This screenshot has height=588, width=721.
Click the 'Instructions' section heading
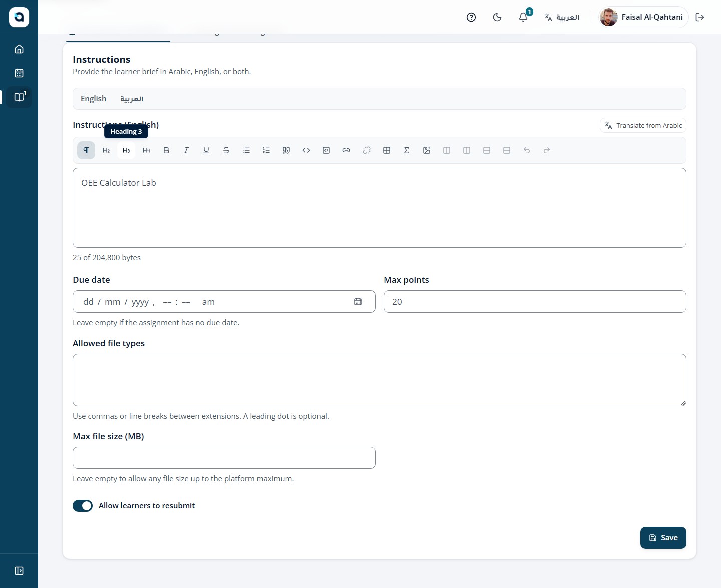[x=101, y=59]
